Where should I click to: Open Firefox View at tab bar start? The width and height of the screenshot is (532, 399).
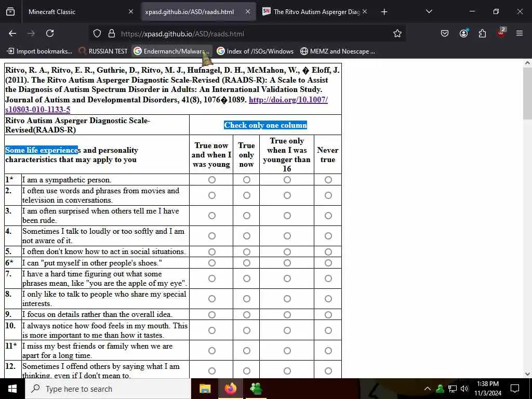coord(10,12)
